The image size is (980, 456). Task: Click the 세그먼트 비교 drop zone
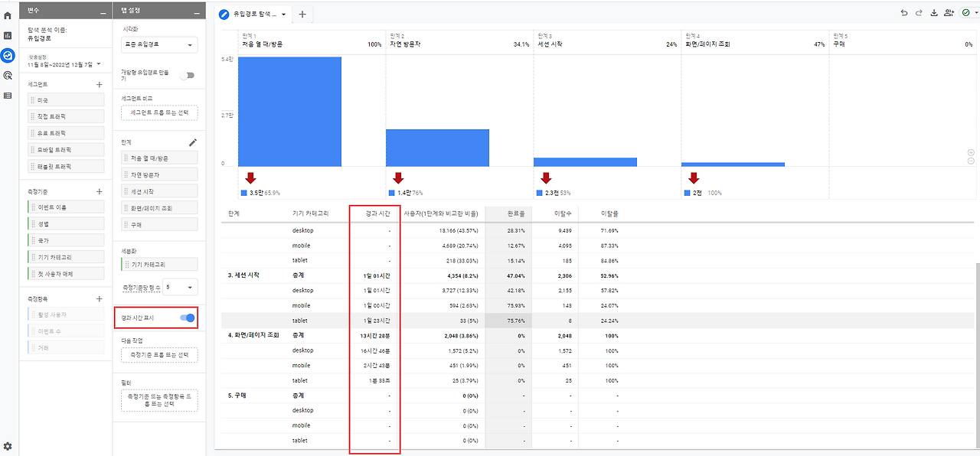[160, 113]
